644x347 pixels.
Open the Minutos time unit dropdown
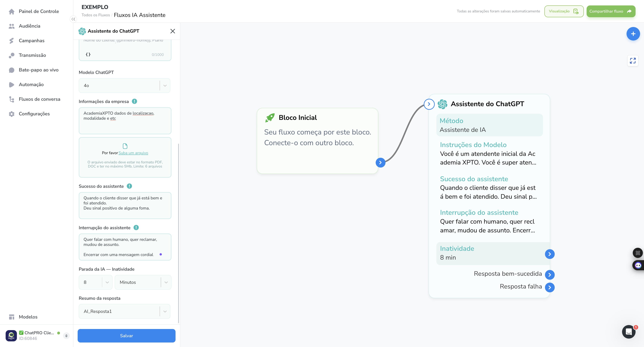(x=143, y=282)
